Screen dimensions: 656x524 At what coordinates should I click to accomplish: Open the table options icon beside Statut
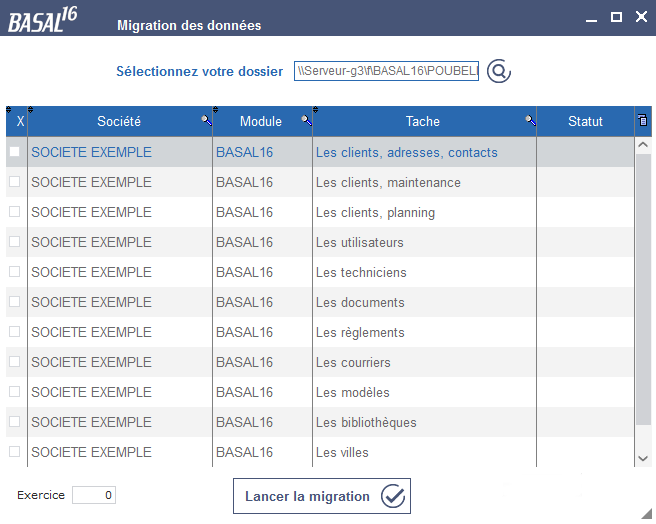[643, 121]
